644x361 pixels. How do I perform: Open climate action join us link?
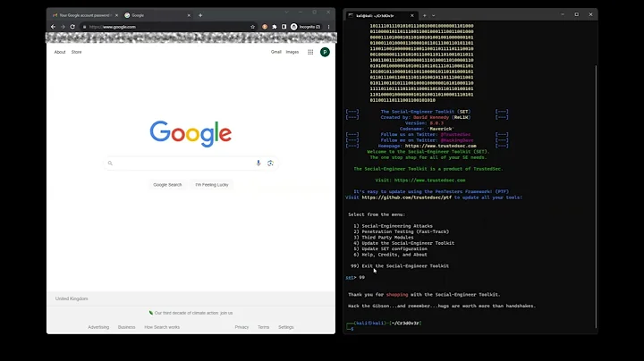[x=193, y=313]
